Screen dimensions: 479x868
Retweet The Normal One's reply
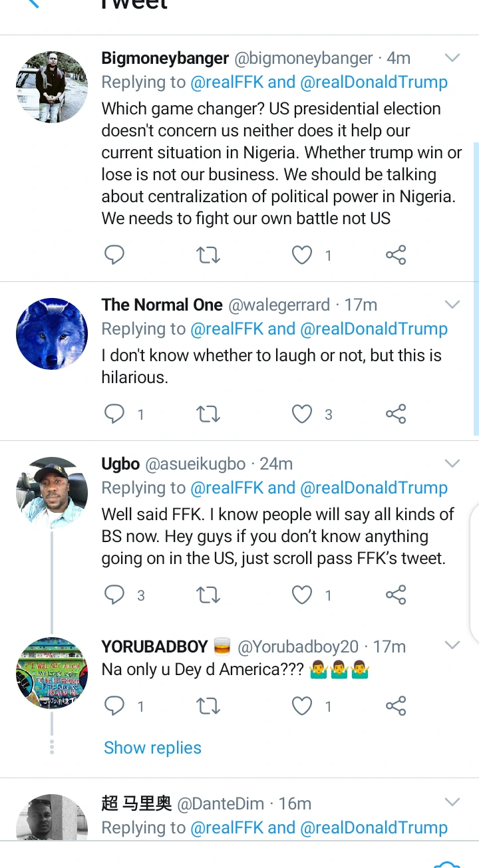208,414
